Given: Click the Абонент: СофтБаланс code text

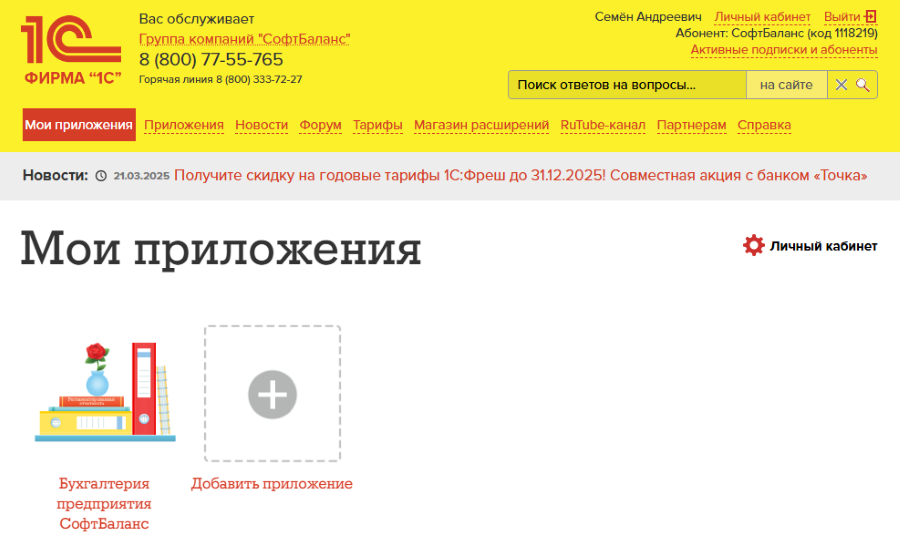Looking at the screenshot, I should [x=777, y=33].
